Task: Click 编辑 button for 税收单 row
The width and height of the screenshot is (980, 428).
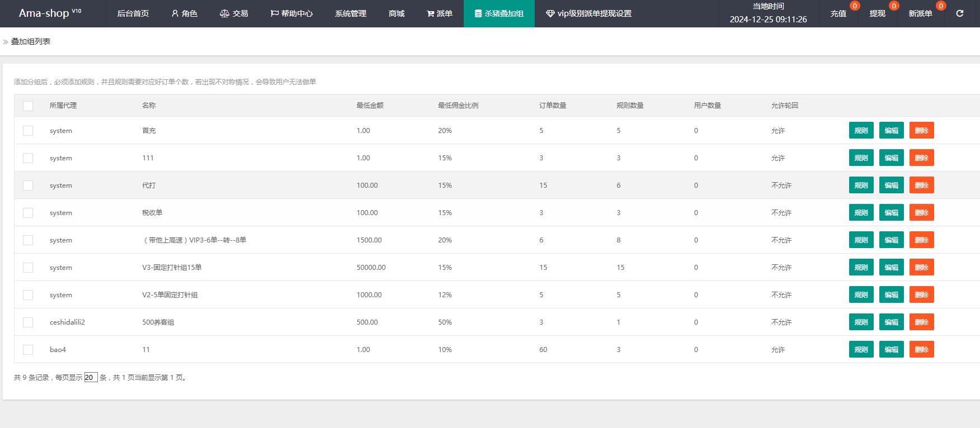Action: 892,213
